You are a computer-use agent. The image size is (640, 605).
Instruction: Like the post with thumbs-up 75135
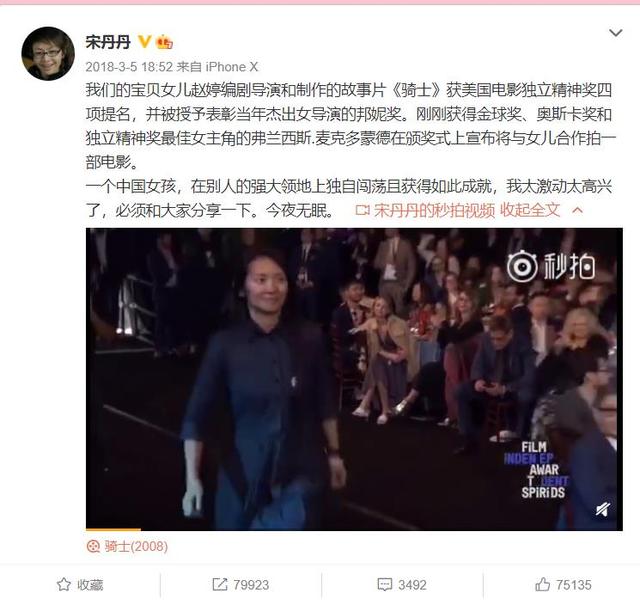pos(563,585)
